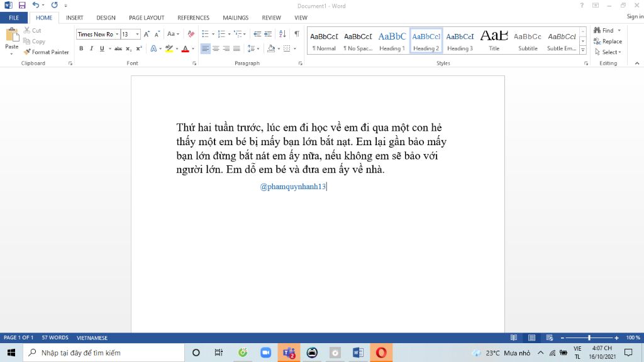
Task: Expand the Styles gallery more arrow
Action: (583, 50)
